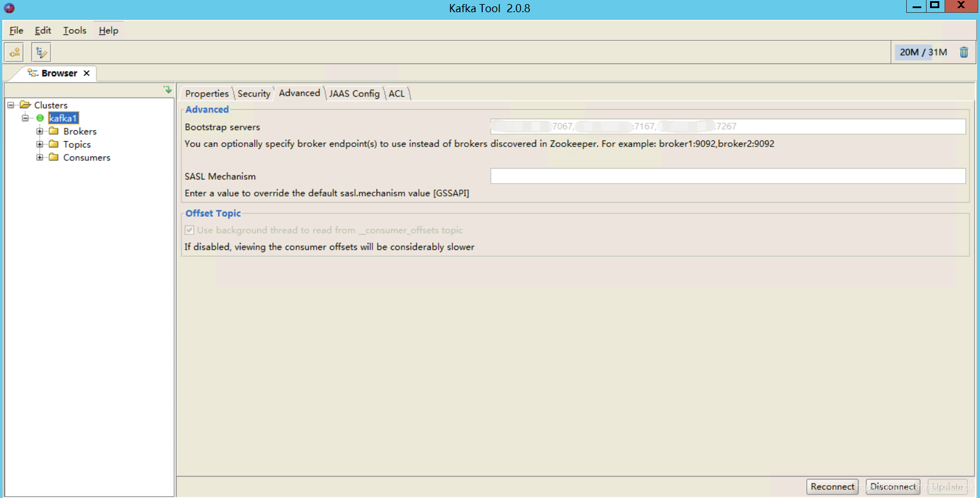Screen dimensions: 980x498
Task: Select the Advanced tab
Action: click(x=299, y=93)
